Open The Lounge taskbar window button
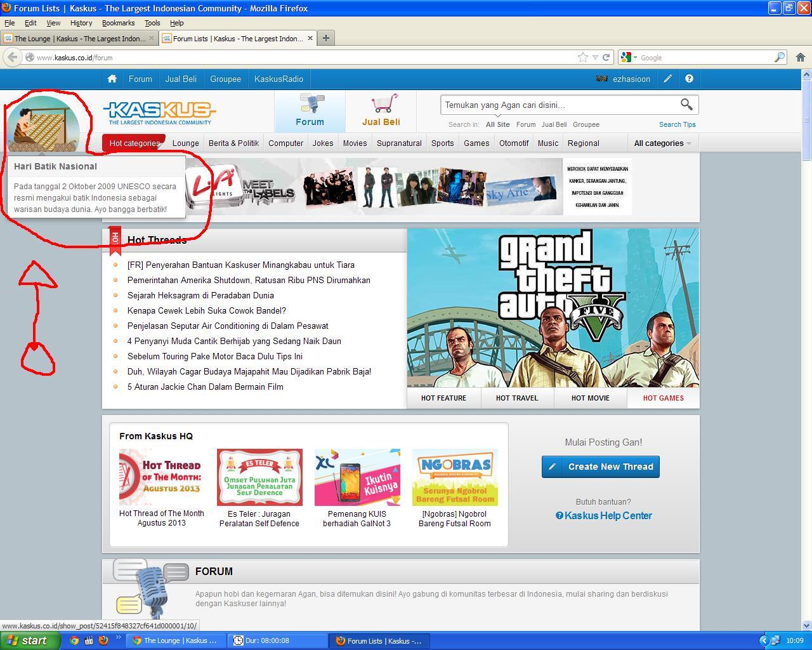 point(176,640)
